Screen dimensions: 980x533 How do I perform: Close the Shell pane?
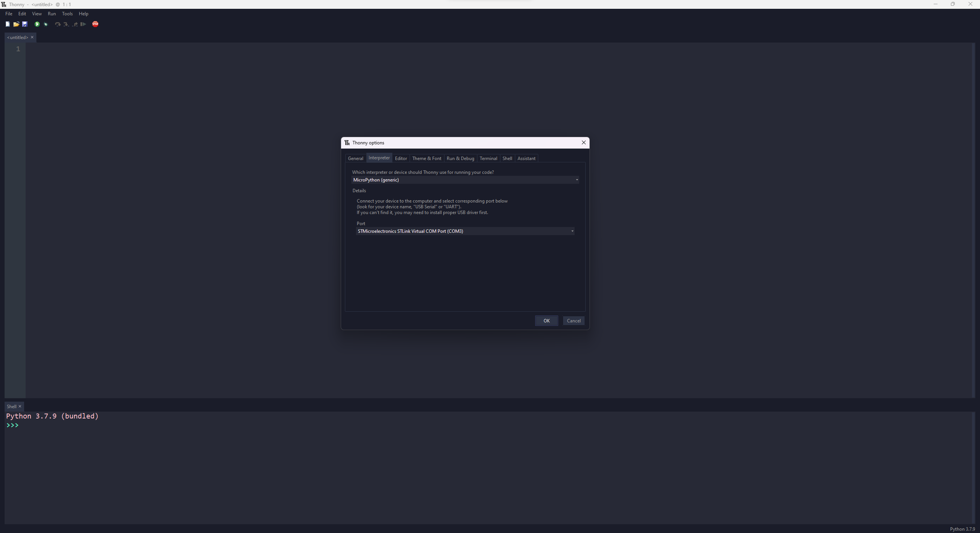20,406
